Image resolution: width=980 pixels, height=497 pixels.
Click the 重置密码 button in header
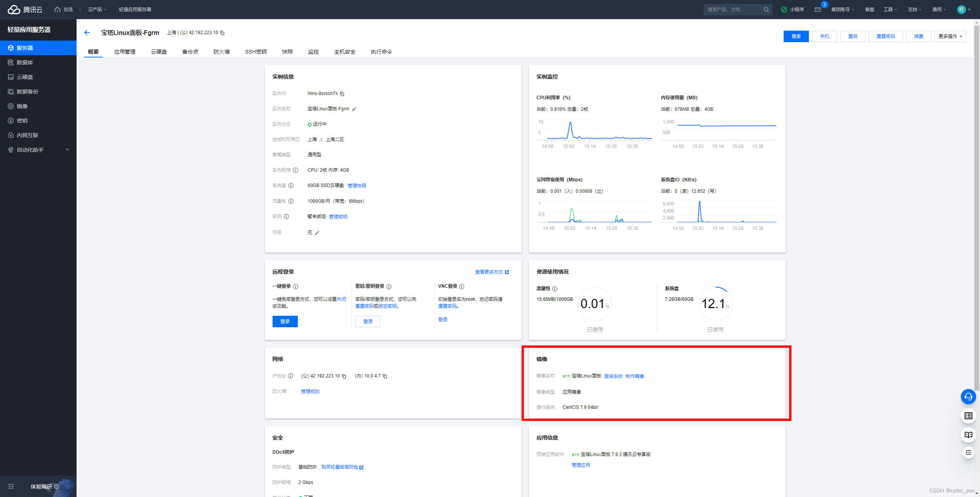(x=886, y=36)
